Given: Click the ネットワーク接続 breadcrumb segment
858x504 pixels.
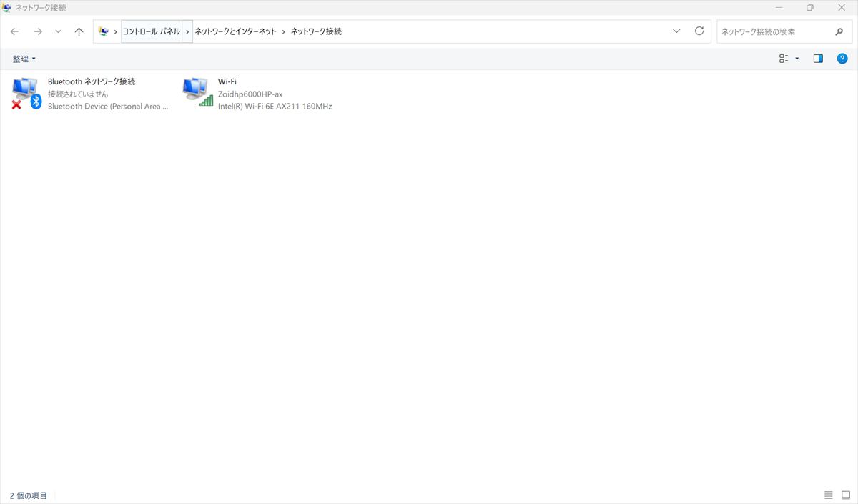Looking at the screenshot, I should (316, 31).
